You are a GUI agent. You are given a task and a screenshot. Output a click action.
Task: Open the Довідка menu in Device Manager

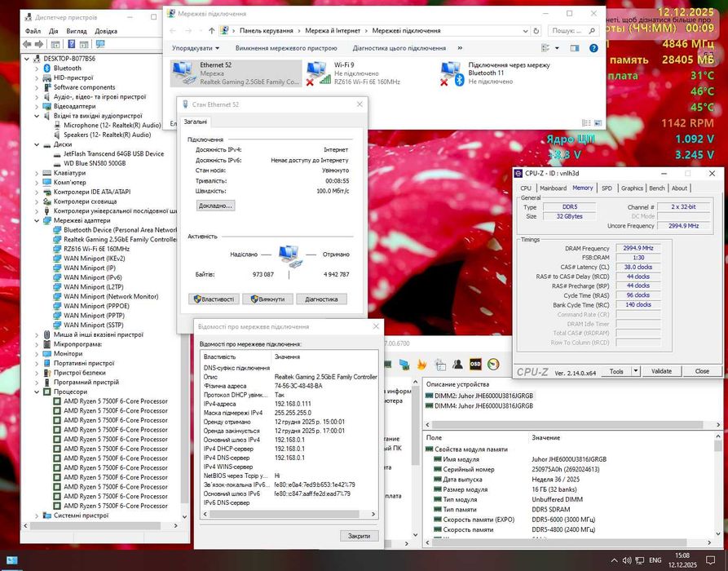coord(106,31)
